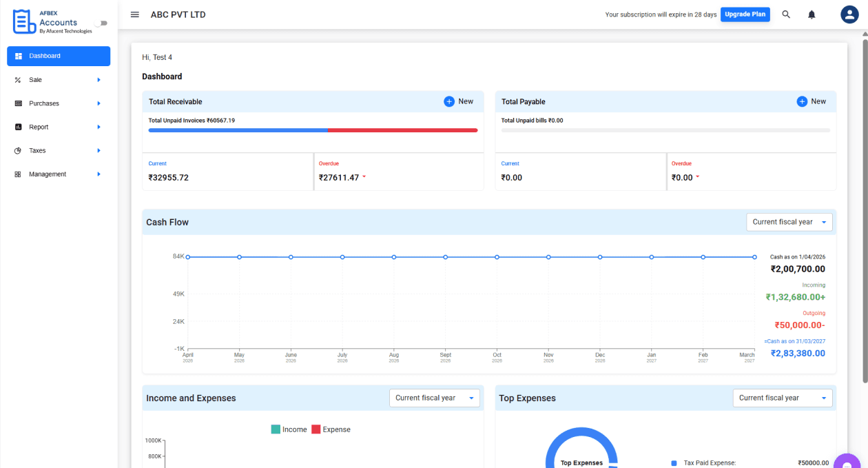This screenshot has height=468, width=868.
Task: Click the plus icon in Total Payable
Action: [802, 101]
